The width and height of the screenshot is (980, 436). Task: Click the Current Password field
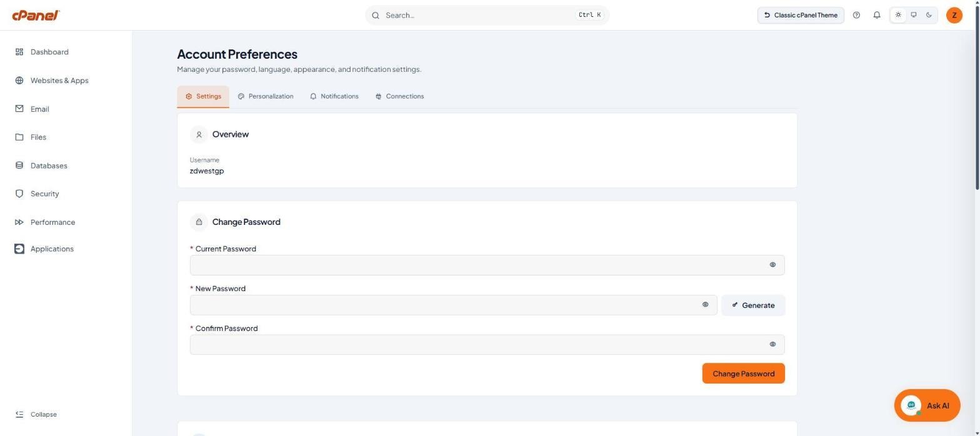[487, 265]
